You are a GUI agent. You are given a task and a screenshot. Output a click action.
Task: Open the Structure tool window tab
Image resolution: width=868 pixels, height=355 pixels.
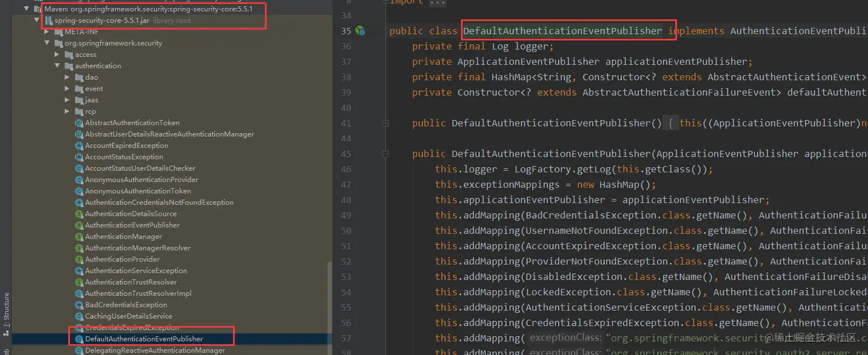[x=6, y=314]
